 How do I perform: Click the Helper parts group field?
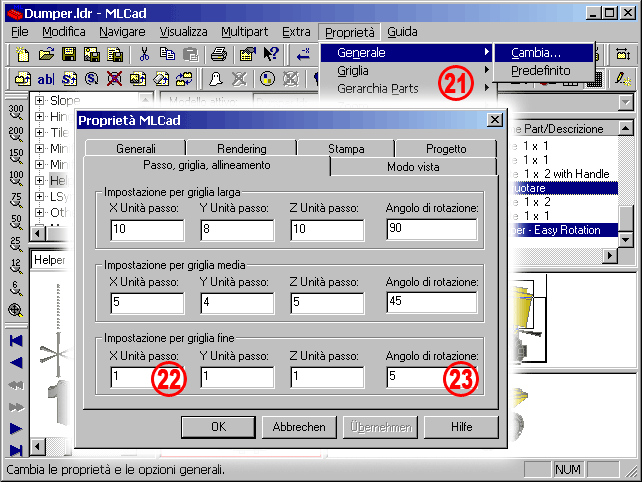[52, 260]
